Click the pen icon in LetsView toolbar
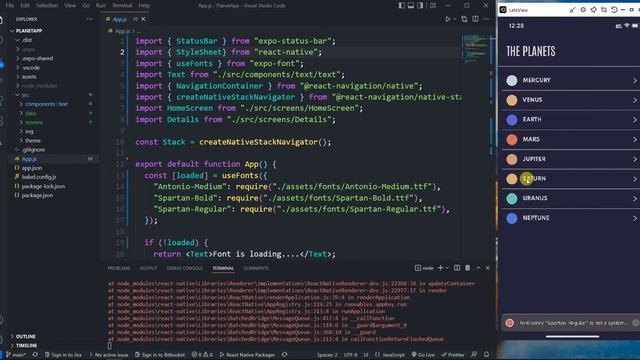 [573, 10]
